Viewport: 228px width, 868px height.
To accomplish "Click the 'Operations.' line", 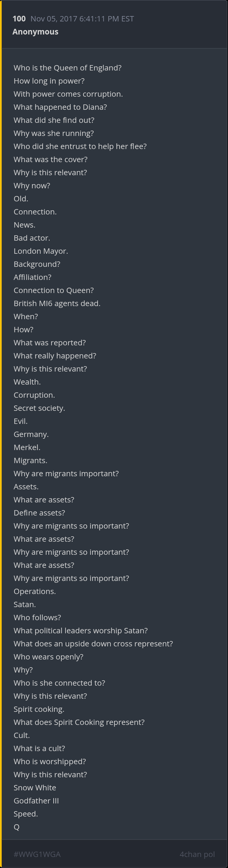I will coord(35,591).
